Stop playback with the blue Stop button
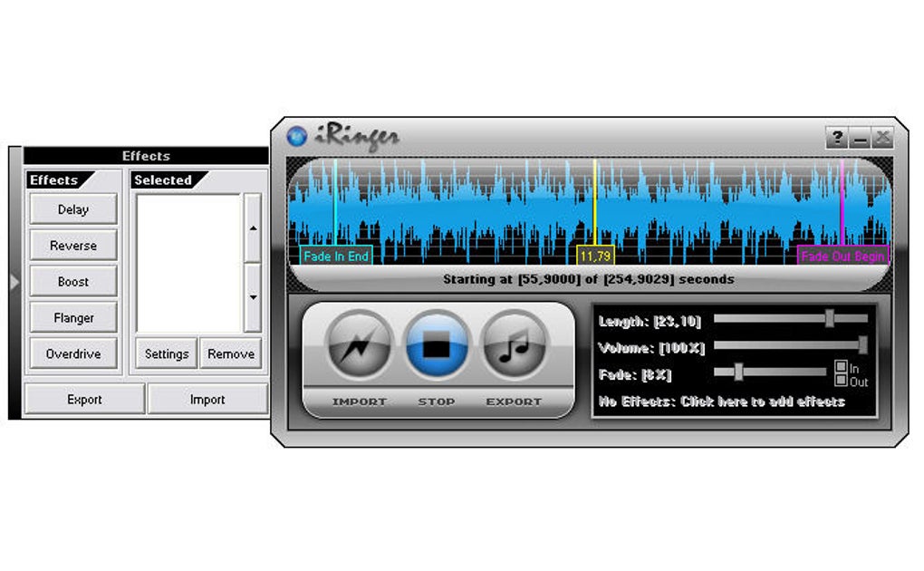 [x=437, y=345]
